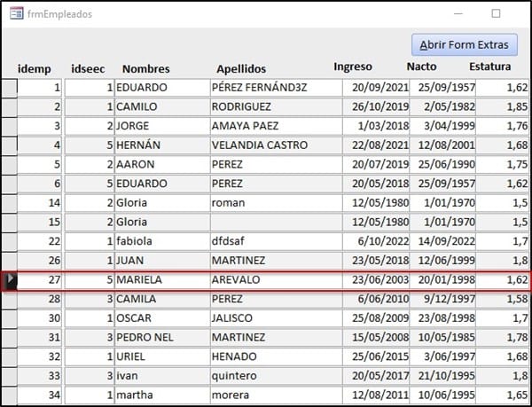Click the empty Apellidos field in row 15
The image size is (532, 407).
coord(275,222)
